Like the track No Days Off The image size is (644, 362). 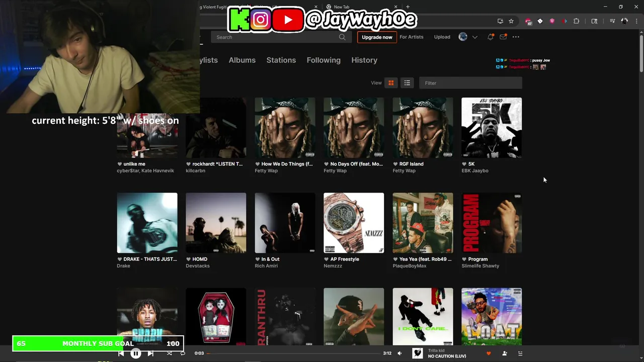pos(327,164)
